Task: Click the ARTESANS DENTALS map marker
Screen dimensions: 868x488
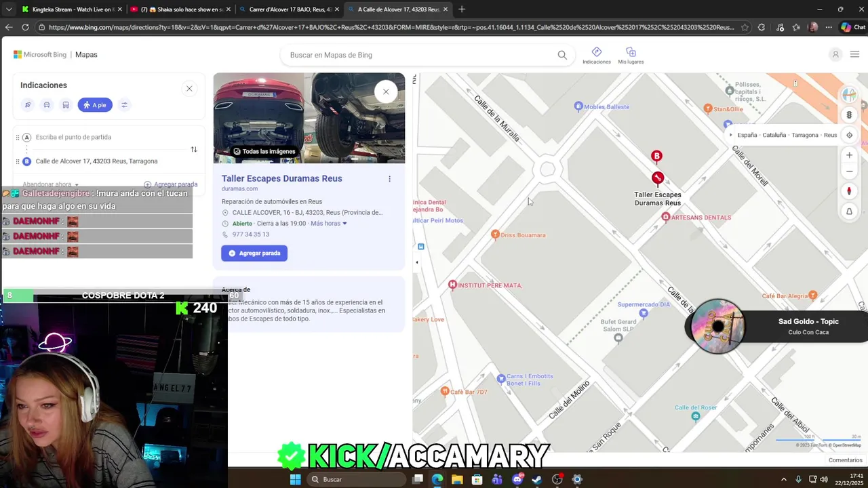Action: coord(666,217)
